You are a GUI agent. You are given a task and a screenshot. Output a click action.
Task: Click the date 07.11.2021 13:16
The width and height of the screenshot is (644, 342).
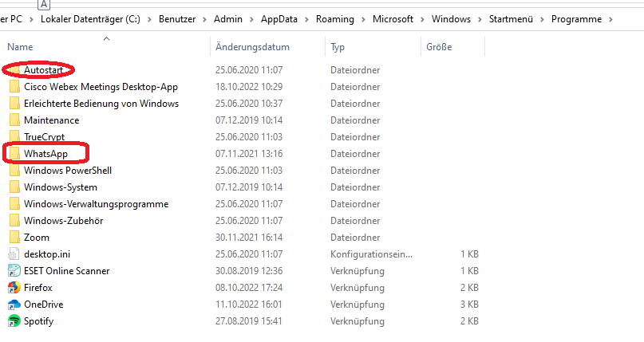(x=249, y=154)
